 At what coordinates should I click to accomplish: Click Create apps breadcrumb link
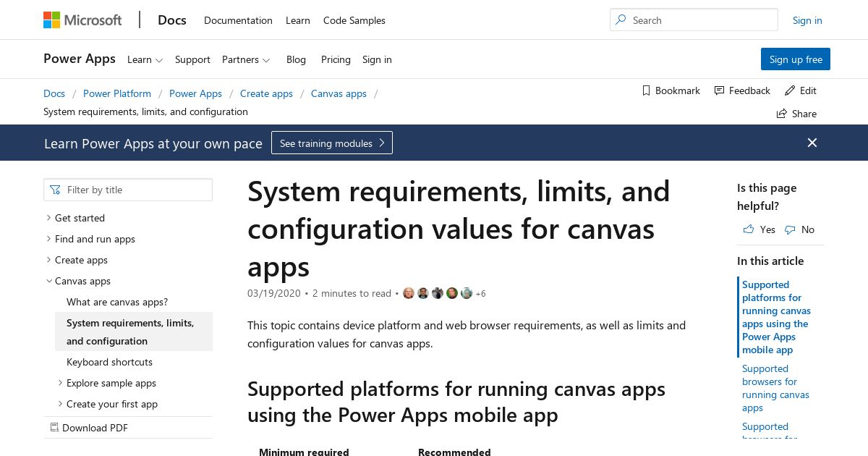(266, 93)
